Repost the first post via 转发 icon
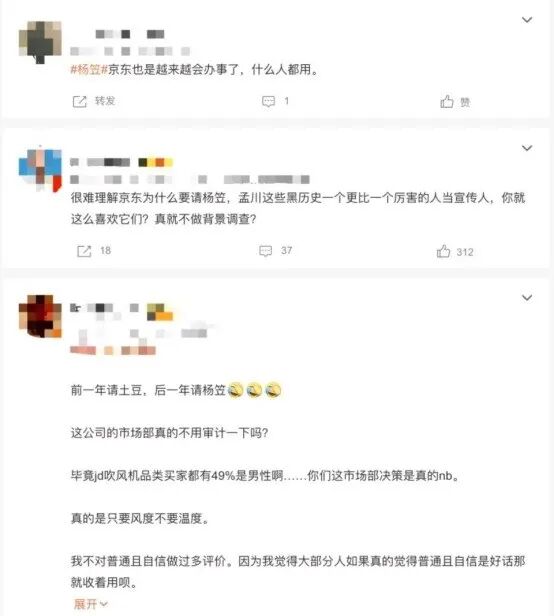 pyautogui.click(x=80, y=102)
